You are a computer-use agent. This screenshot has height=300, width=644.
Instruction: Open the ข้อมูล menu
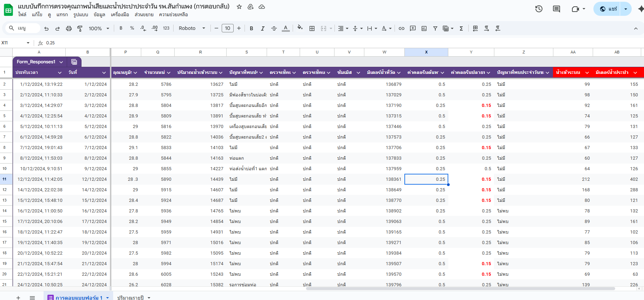click(99, 14)
